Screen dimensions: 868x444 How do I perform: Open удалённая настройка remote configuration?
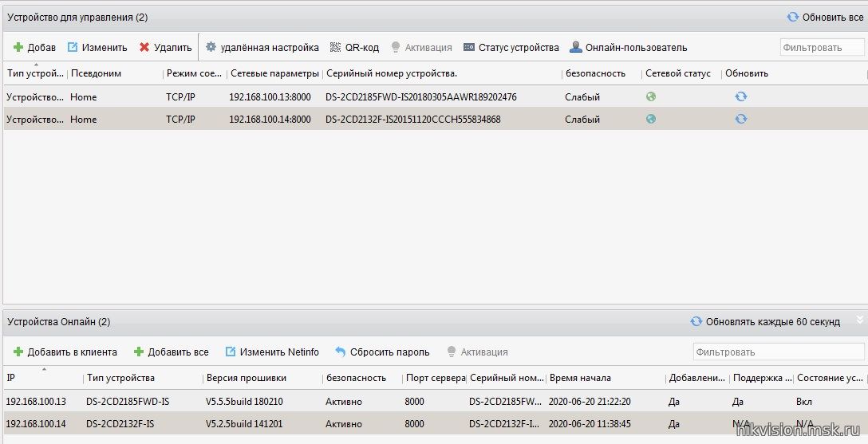[262, 48]
